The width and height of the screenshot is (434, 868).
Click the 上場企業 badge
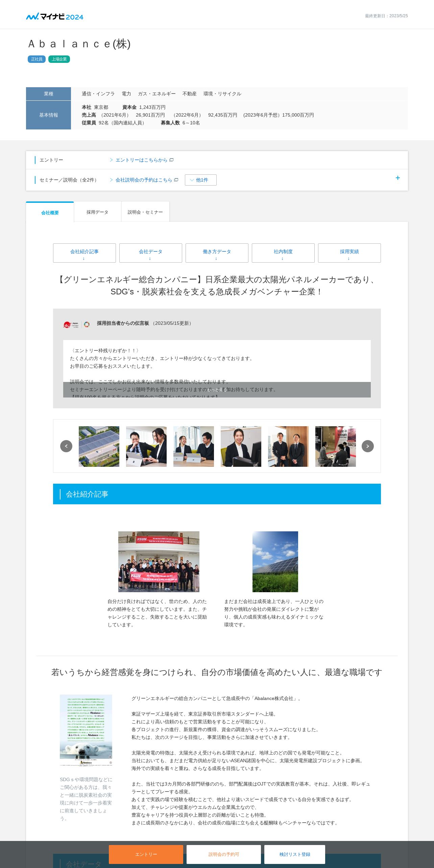point(59,59)
